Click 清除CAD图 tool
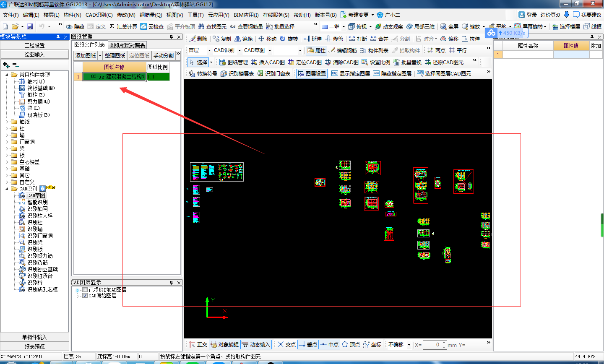 [x=342, y=62]
